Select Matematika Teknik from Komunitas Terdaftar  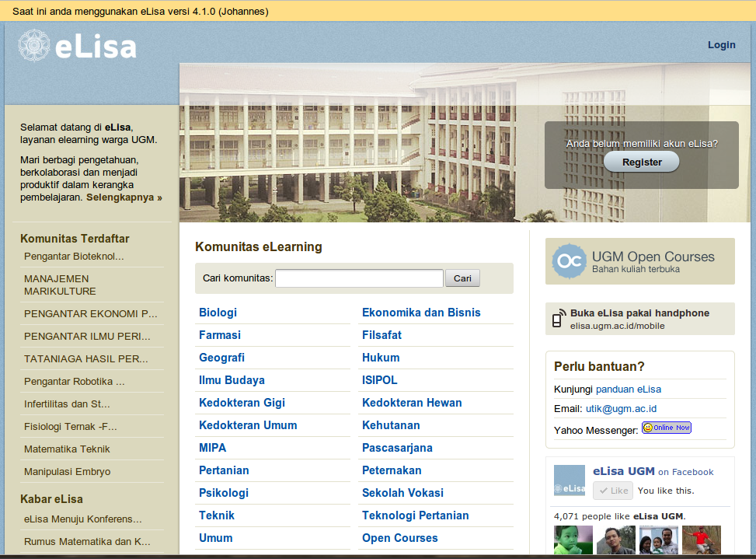tap(67, 449)
